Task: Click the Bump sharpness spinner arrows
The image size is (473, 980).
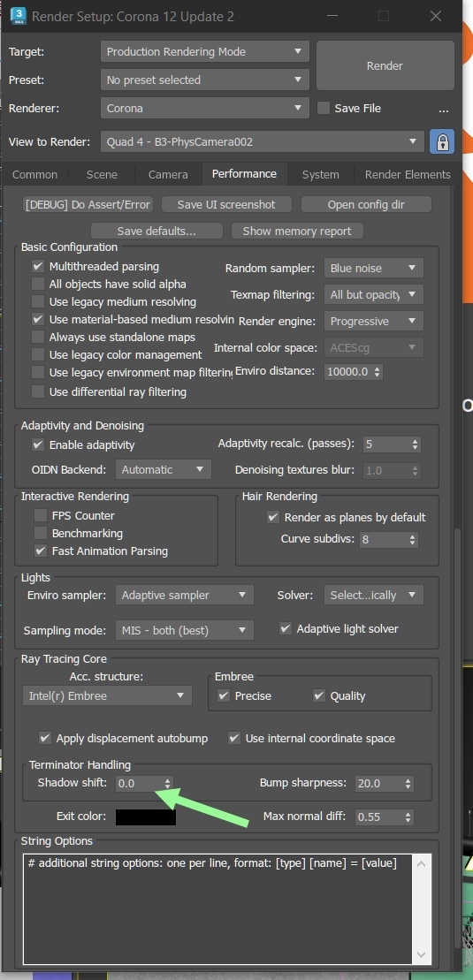Action: [408, 783]
